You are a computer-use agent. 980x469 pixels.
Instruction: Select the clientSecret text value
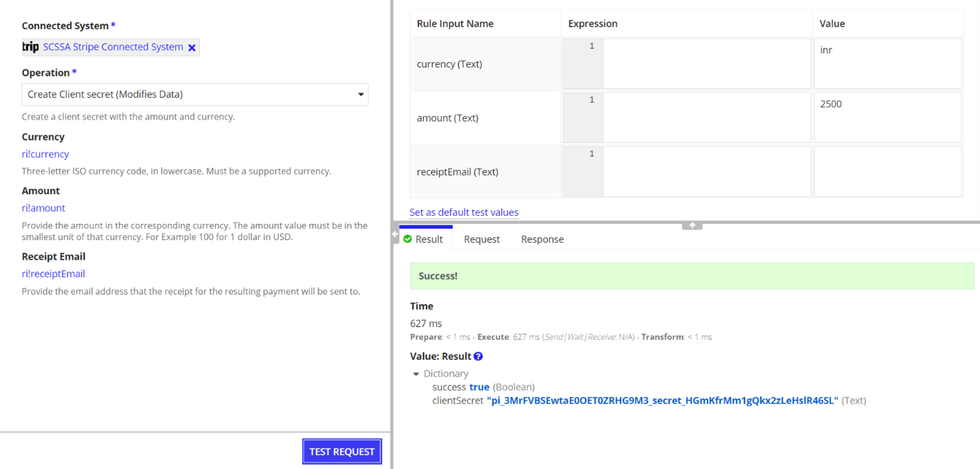(662, 401)
